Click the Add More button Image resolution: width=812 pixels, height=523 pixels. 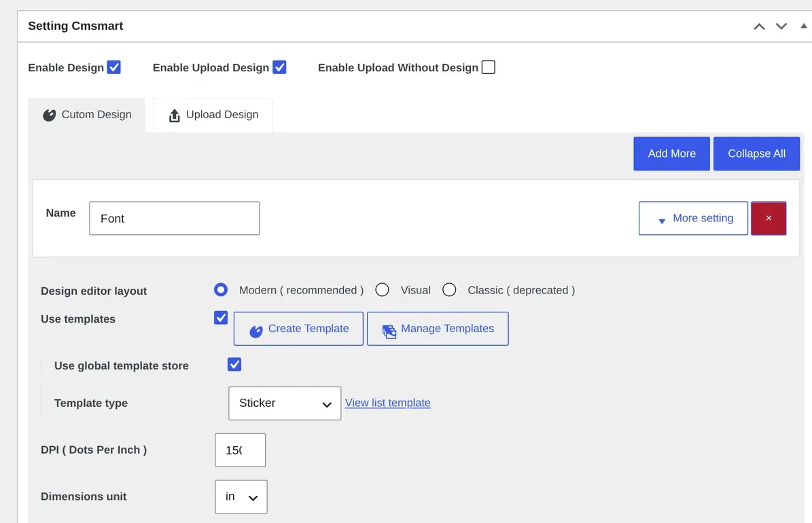click(x=671, y=154)
